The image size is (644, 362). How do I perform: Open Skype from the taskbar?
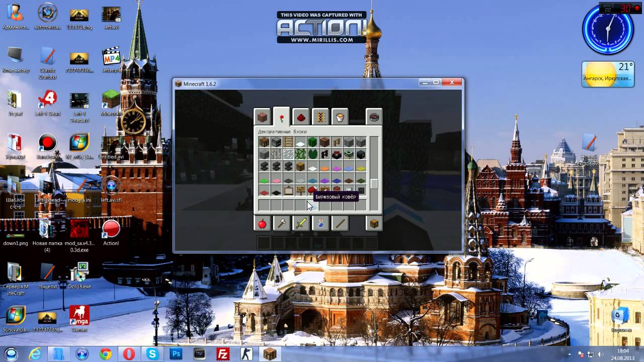[x=152, y=354]
